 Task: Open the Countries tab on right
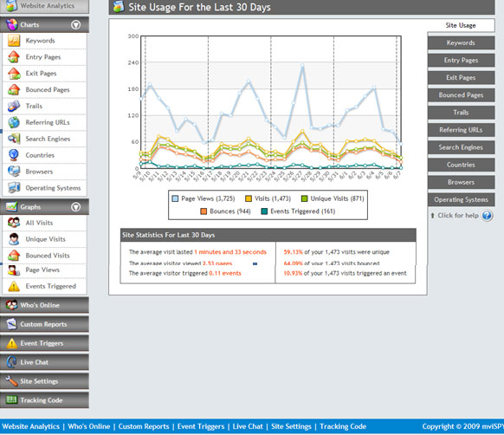(x=461, y=165)
